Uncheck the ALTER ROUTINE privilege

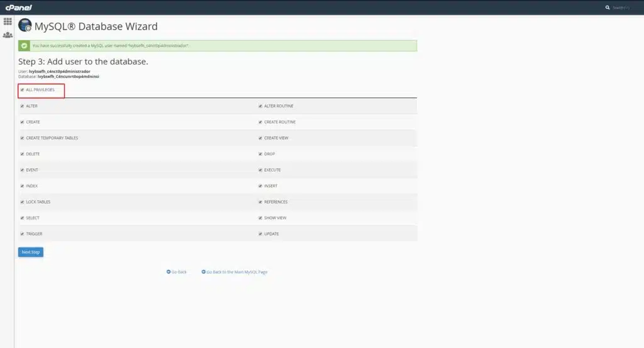[260, 106]
